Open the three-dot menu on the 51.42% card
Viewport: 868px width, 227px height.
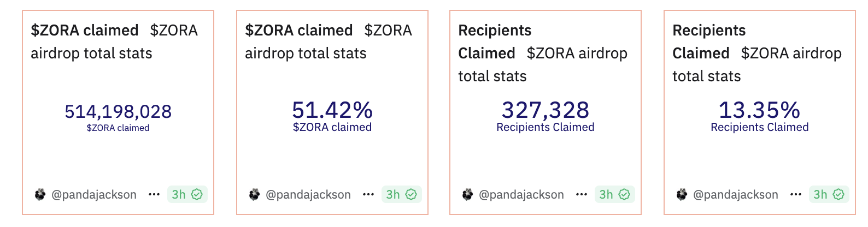pos(368,195)
